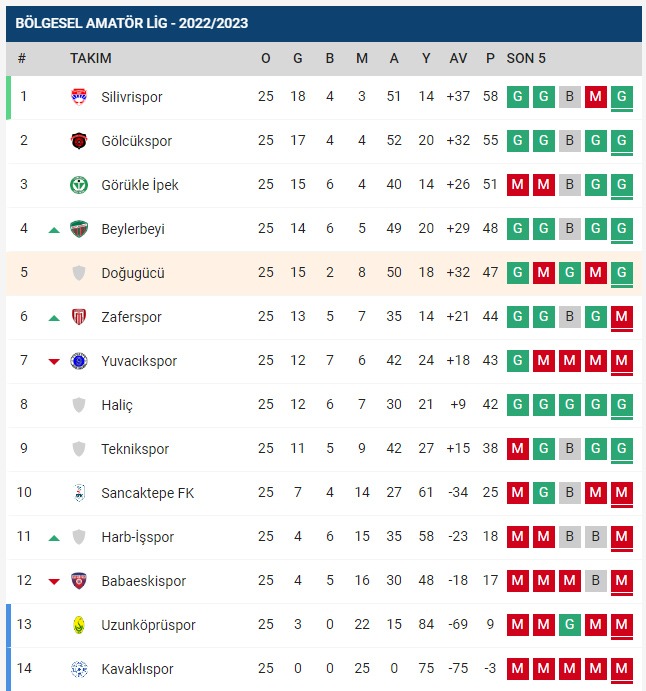Click the SON 5 column header
The width and height of the screenshot is (646, 691).
click(x=526, y=58)
